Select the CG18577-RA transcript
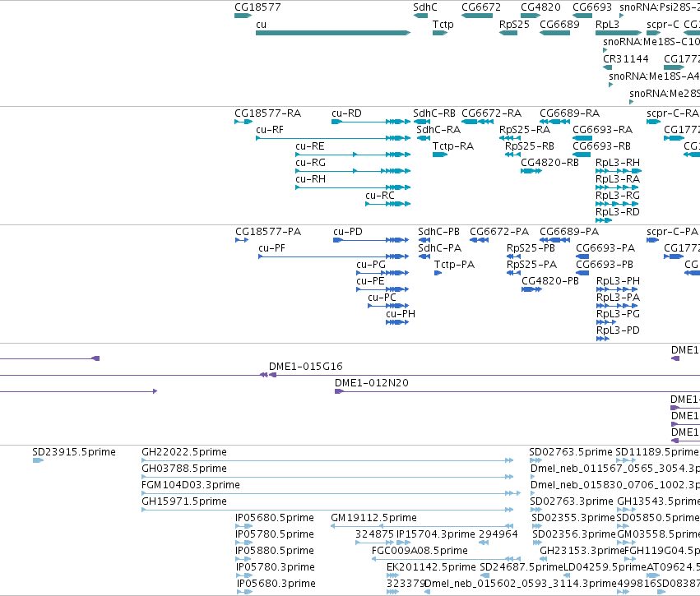Viewport: 700px width, 596px height. click(x=243, y=122)
